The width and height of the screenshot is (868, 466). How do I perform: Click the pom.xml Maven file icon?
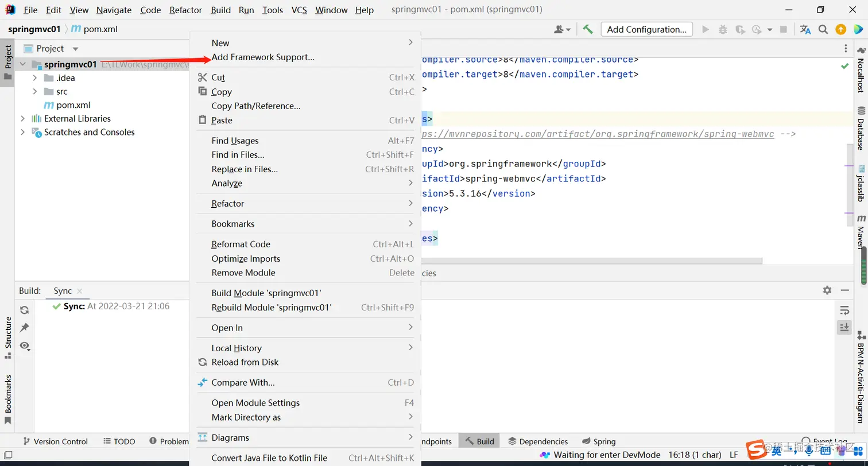49,105
